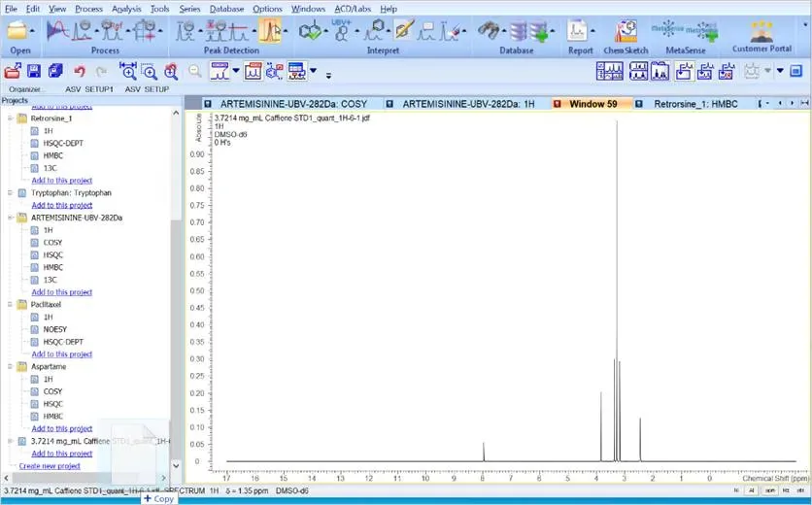Open the Process menu

(88, 9)
